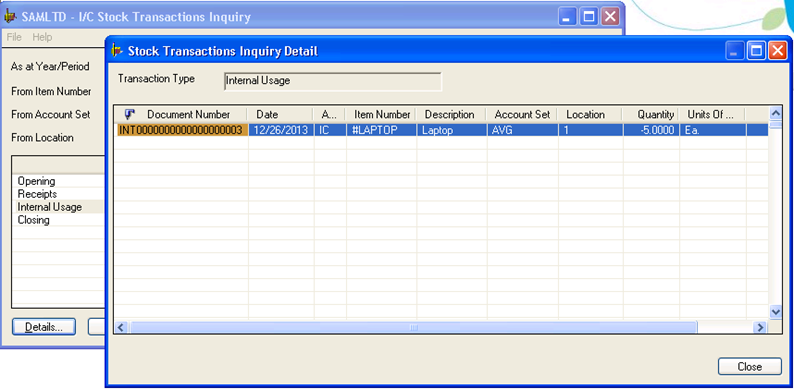Select Internal Usage row in Inquiry window

[49, 207]
